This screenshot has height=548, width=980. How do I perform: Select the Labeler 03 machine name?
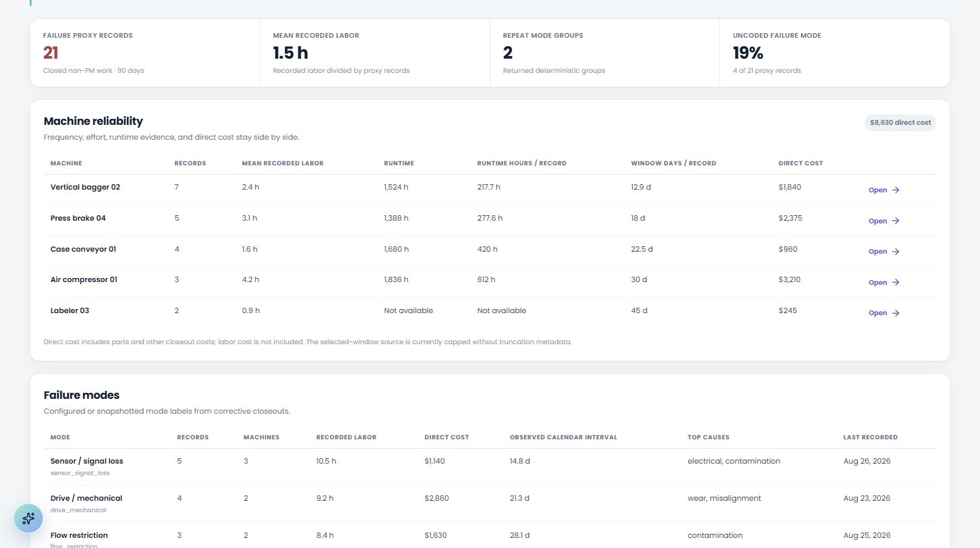point(70,310)
